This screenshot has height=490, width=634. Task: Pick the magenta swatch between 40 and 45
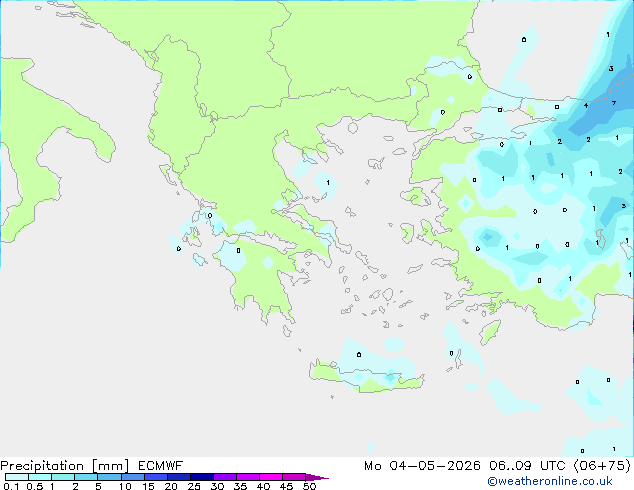pyautogui.click(x=271, y=477)
